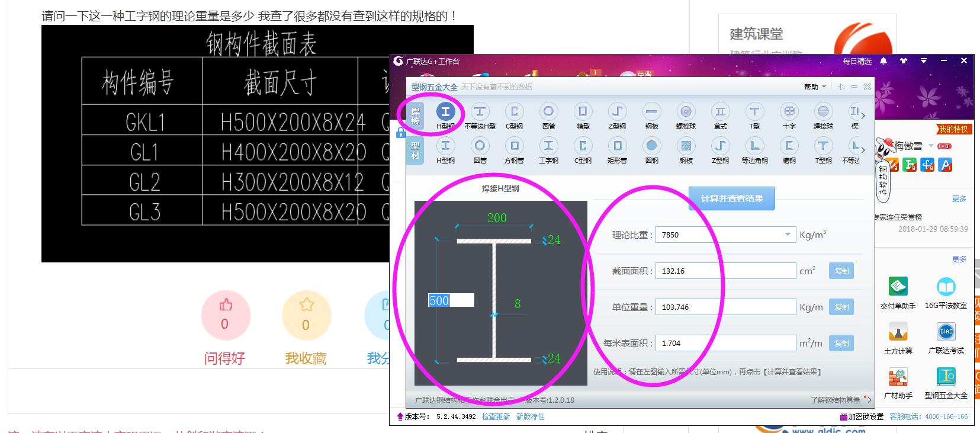
Task: Open the 帮助 dropdown menu
Action: coord(815,86)
